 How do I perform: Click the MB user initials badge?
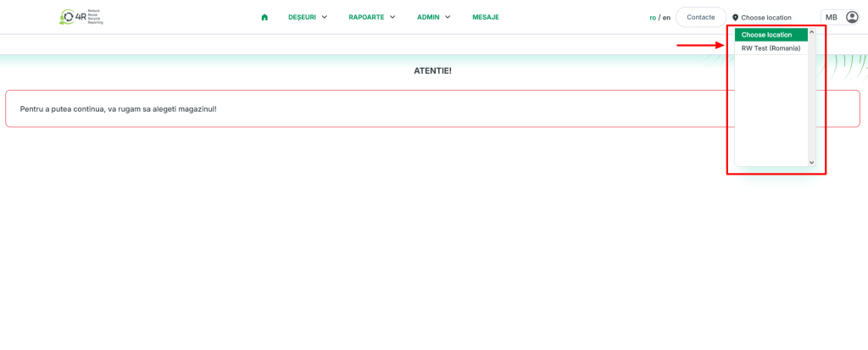pos(831,17)
